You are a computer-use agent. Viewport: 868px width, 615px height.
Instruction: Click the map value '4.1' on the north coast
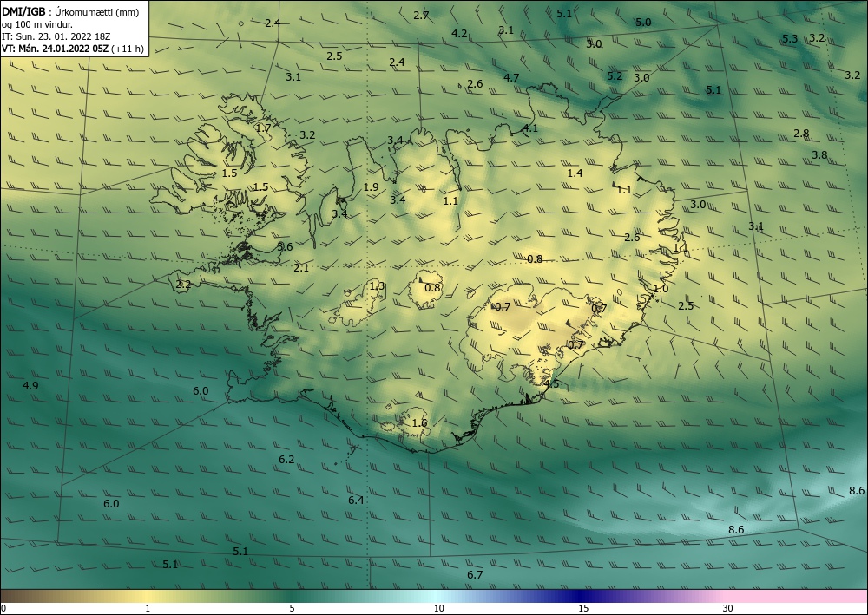(530, 128)
